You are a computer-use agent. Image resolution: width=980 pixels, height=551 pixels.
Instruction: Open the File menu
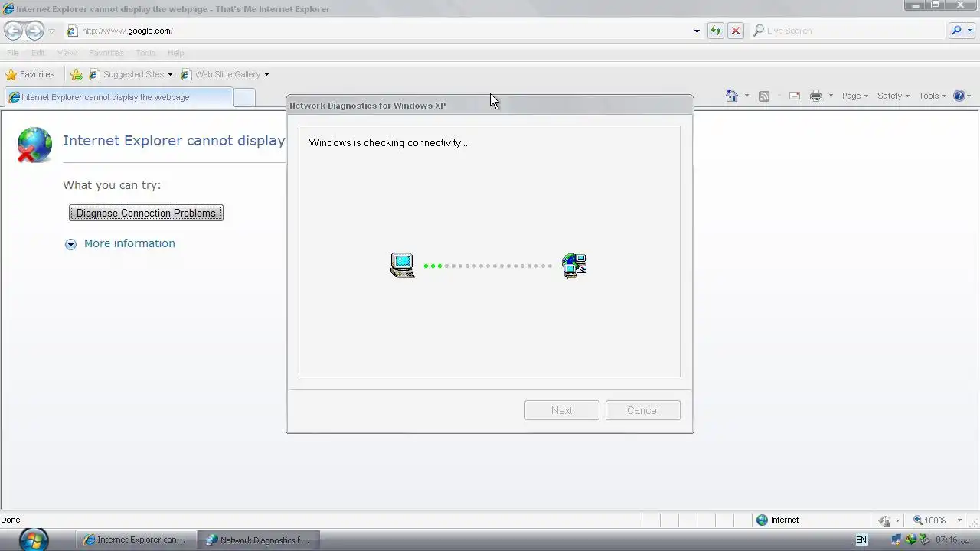(x=13, y=53)
